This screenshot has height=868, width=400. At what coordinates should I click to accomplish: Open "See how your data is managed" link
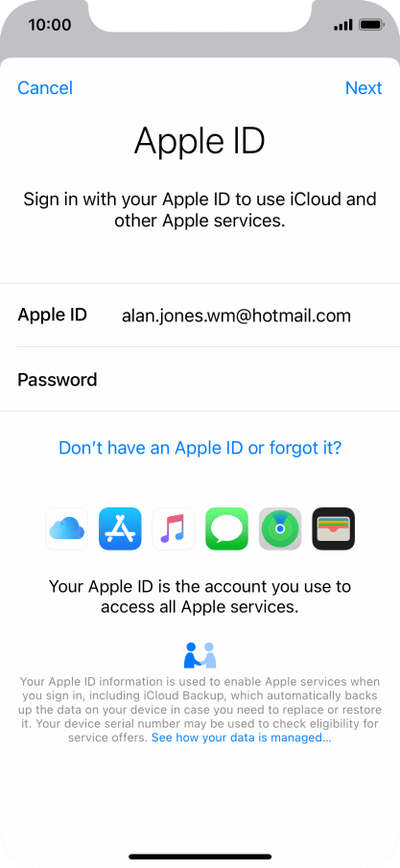click(242, 738)
